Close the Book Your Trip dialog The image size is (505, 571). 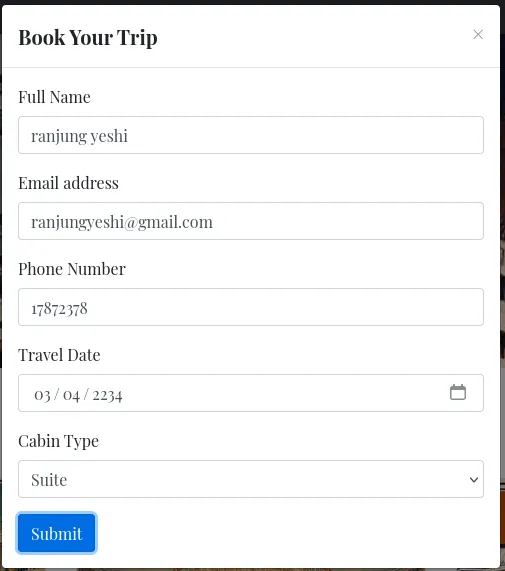coord(478,35)
